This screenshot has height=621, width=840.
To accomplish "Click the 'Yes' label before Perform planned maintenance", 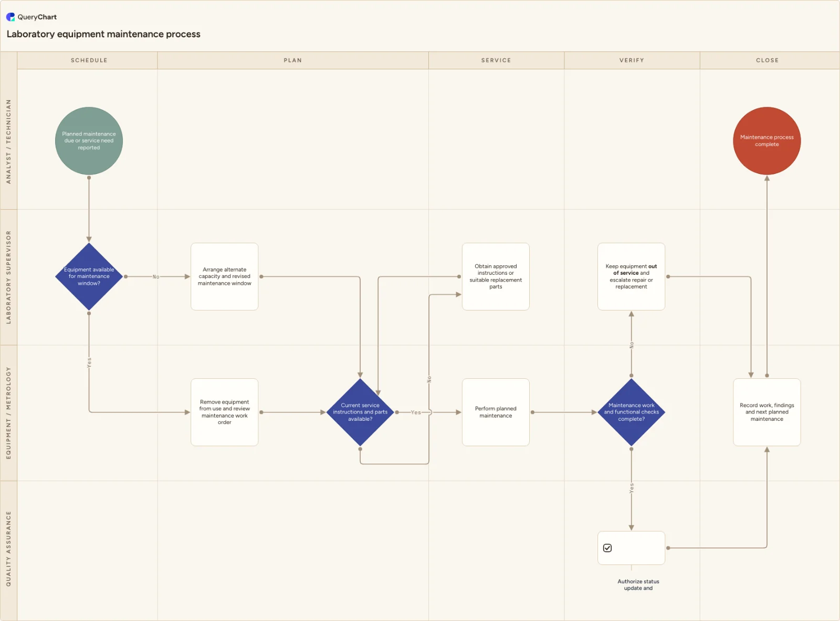I will pyautogui.click(x=416, y=412).
